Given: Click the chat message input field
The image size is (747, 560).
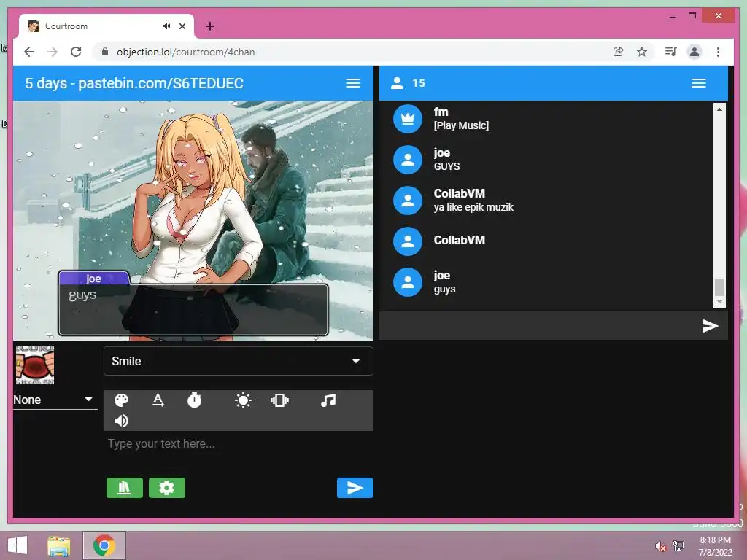Looking at the screenshot, I should click(538, 326).
